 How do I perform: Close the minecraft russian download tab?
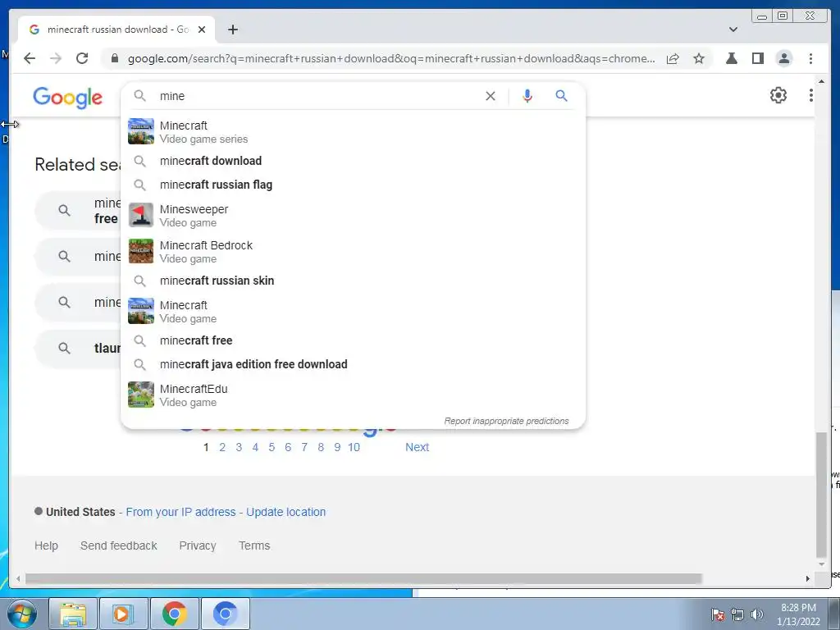click(x=202, y=30)
